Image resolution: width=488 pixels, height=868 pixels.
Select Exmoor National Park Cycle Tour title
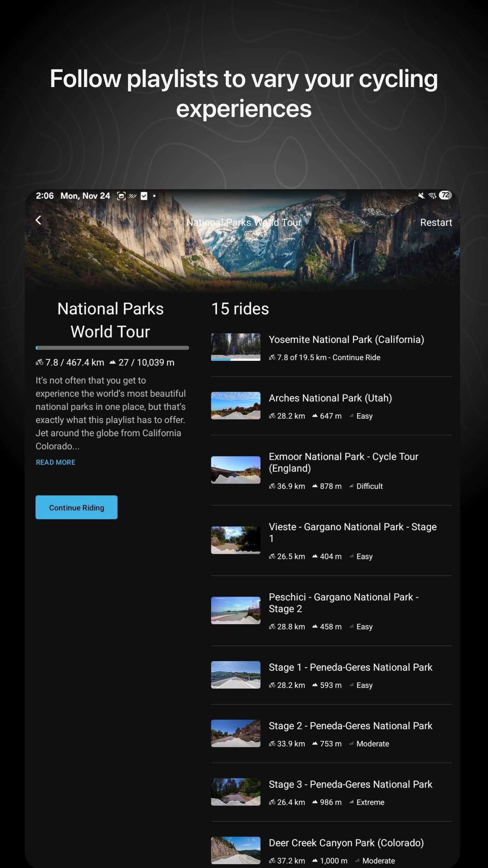tap(343, 462)
